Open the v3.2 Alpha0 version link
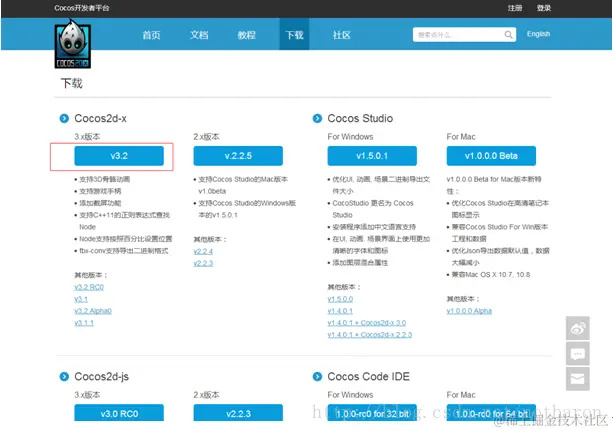The width and height of the screenshot is (613, 432). [93, 311]
